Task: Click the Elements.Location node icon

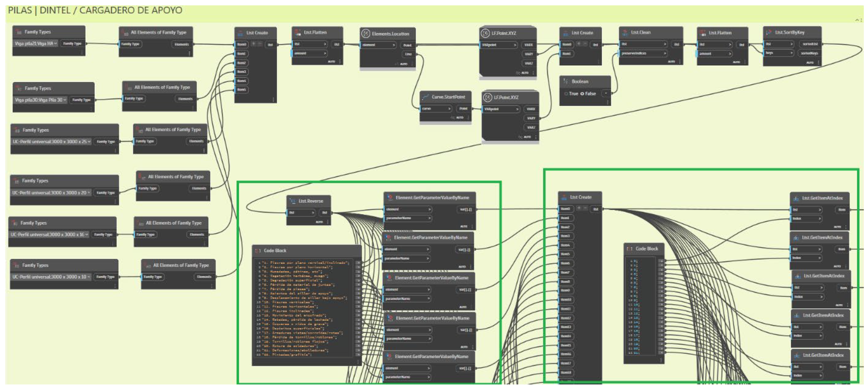Action: tap(366, 34)
